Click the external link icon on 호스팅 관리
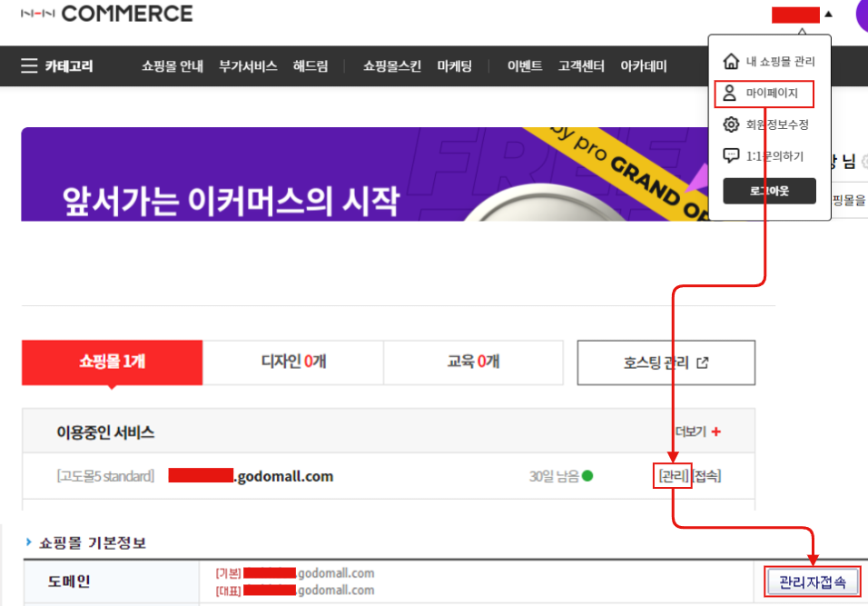This screenshot has width=868, height=606. 703,363
